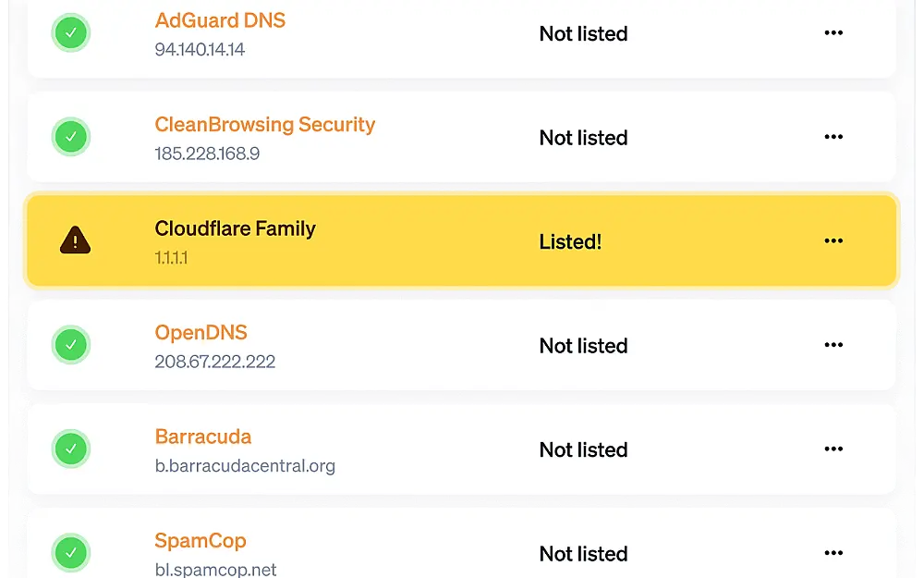This screenshot has height=578, width=924.
Task: Click the Listed! status in the yellow row
Action: pyautogui.click(x=570, y=241)
